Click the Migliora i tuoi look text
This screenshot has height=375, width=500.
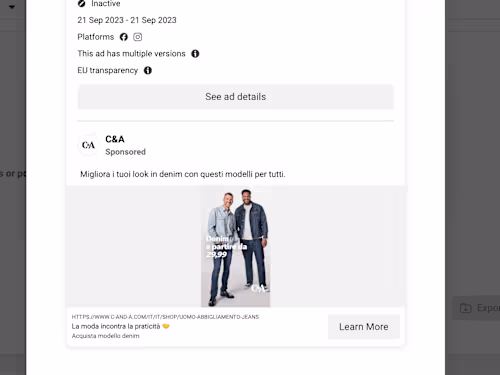click(183, 174)
